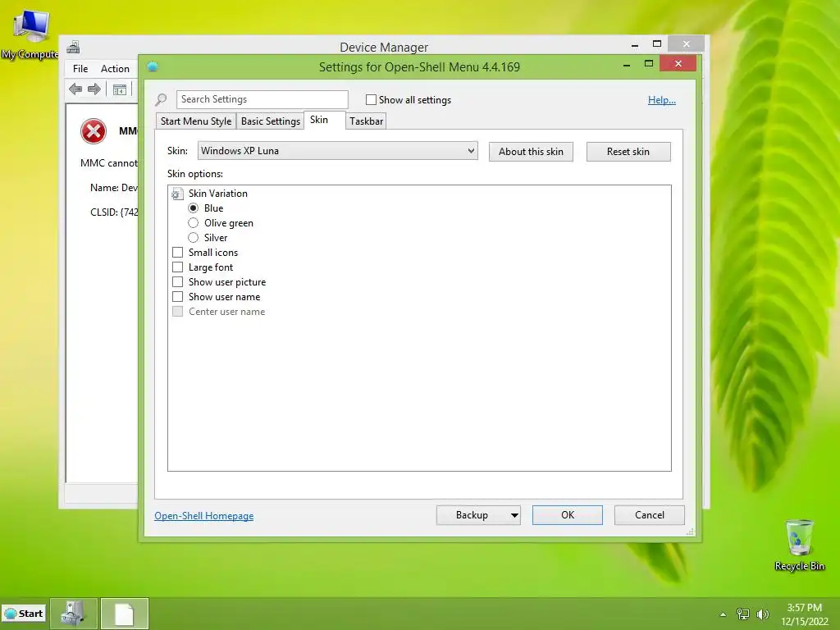Switch to Taskbar tab
Viewport: 840px width, 630px height.
click(367, 121)
